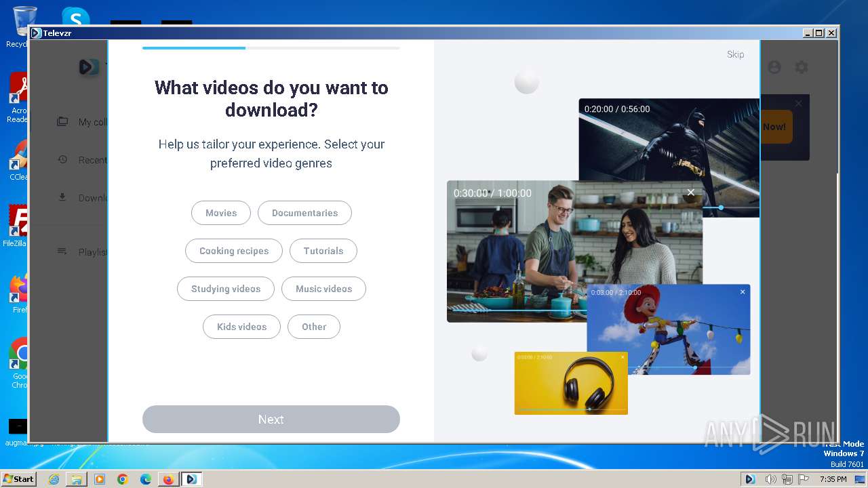Image resolution: width=868 pixels, height=488 pixels.
Task: Open Televzr settings gear
Action: (802, 67)
